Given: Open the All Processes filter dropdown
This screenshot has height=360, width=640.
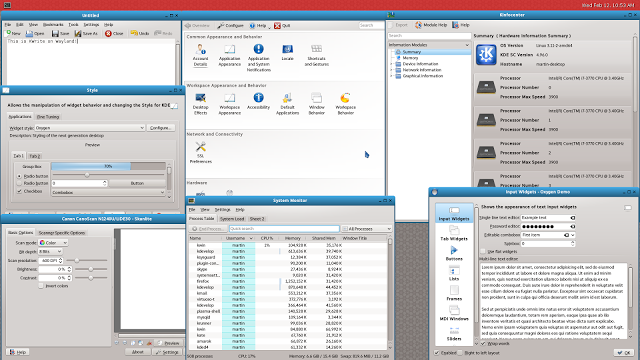Looking at the screenshot, I should [367, 229].
